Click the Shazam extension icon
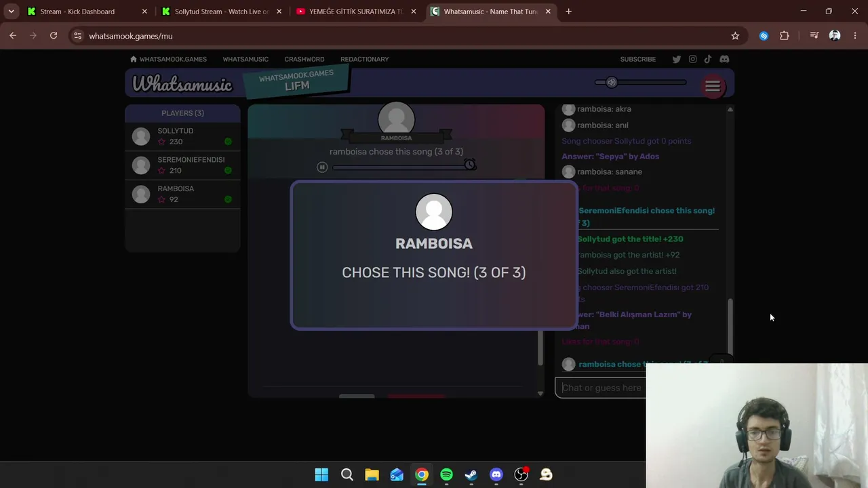This screenshot has width=868, height=488. coord(764,36)
